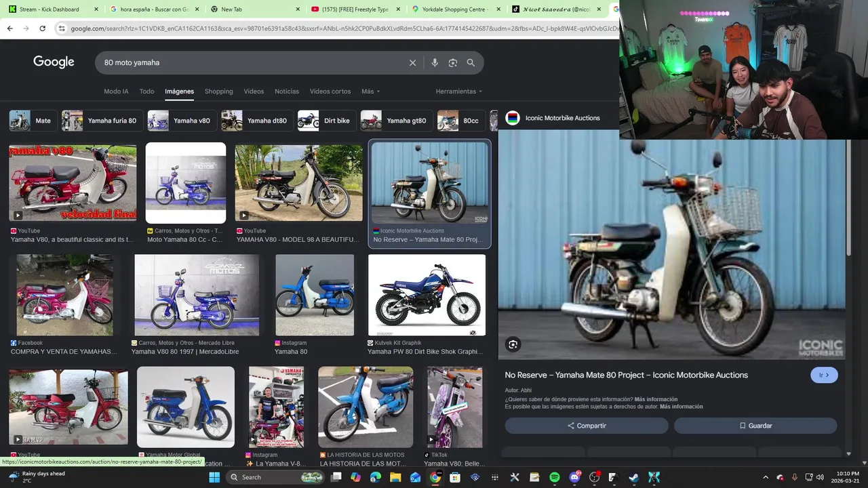Screen dimensions: 868x488
Task: Expand the Más dropdown in search tabs
Action: [x=370, y=91]
